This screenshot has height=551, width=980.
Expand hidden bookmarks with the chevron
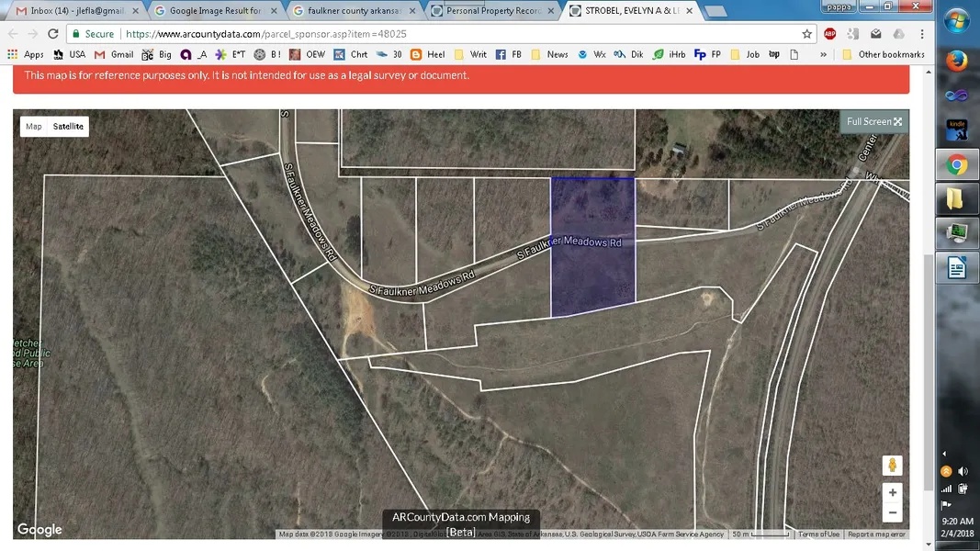tap(823, 55)
